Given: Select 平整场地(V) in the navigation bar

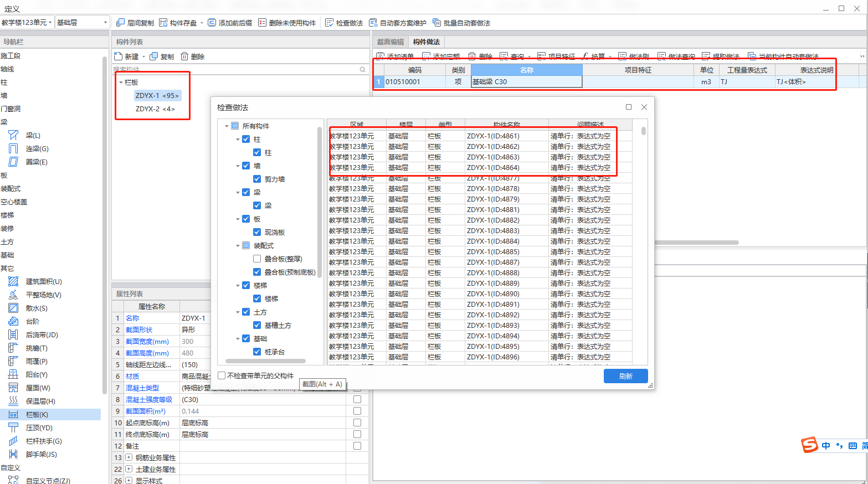Looking at the screenshot, I should (44, 295).
